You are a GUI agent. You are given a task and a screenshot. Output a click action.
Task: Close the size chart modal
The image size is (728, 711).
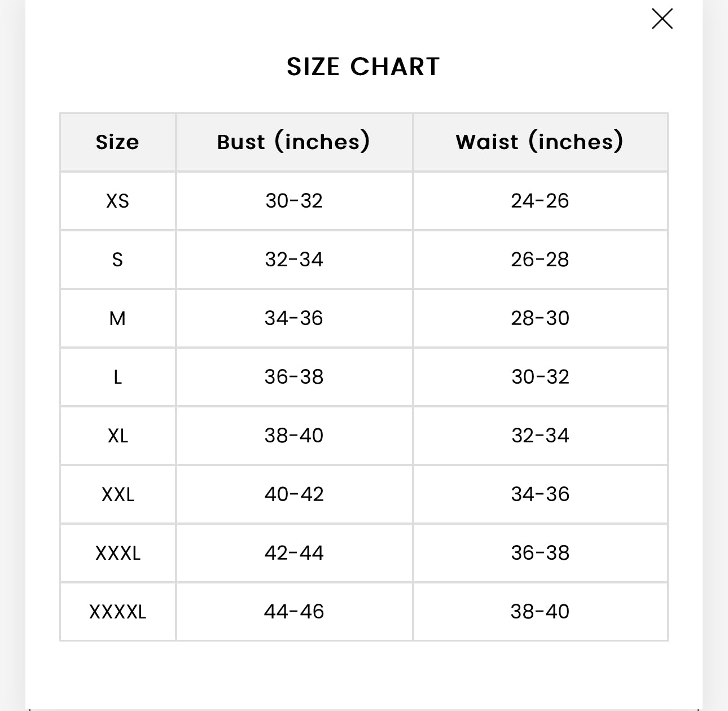(663, 19)
